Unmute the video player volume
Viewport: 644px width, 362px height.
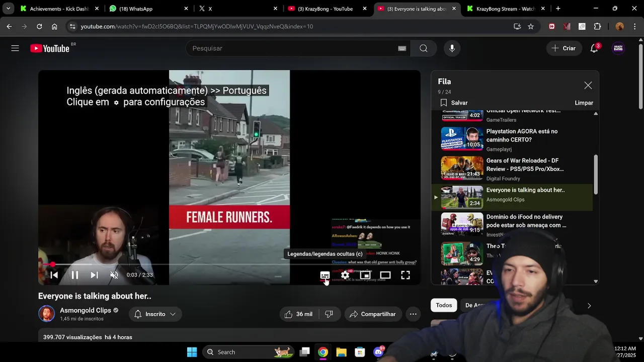(x=114, y=275)
